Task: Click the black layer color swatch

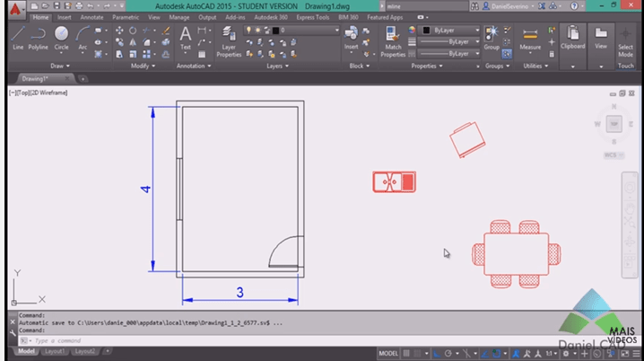Action: [275, 30]
